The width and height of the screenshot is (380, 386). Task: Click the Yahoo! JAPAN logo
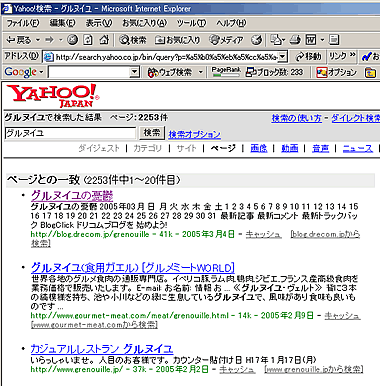(x=53, y=96)
